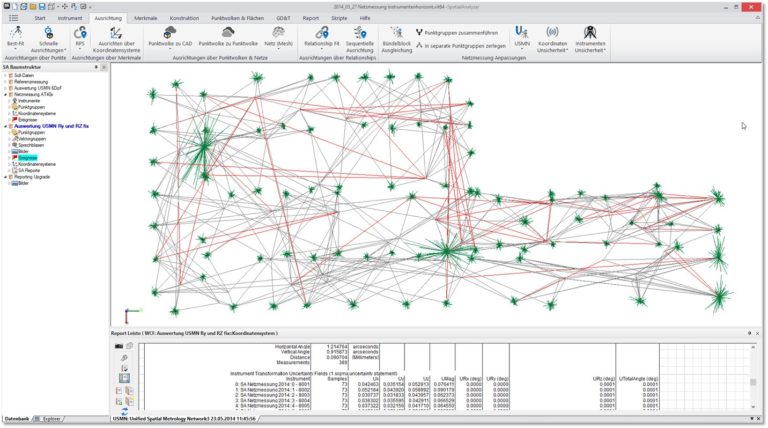This screenshot has height=428, width=768.
Task: Run Sequentielle Ausrichtung
Action: click(360, 39)
